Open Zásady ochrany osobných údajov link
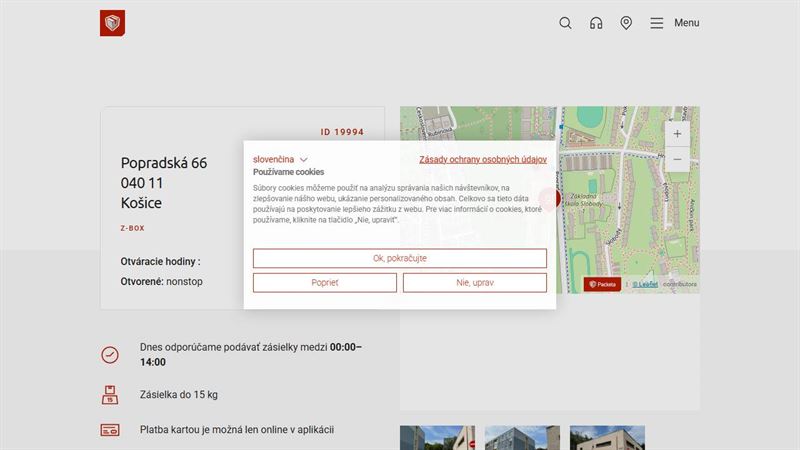 [x=483, y=159]
